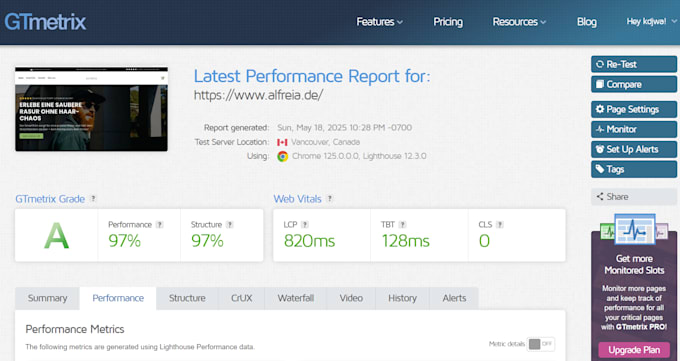
Task: Click the Re-Test button
Action: pyautogui.click(x=634, y=64)
